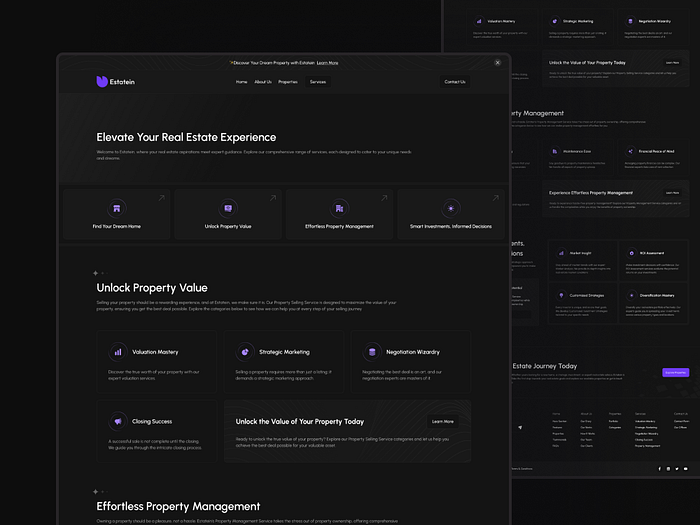Click Strategic Marketing icon in background window
The image size is (700, 525).
click(x=554, y=21)
